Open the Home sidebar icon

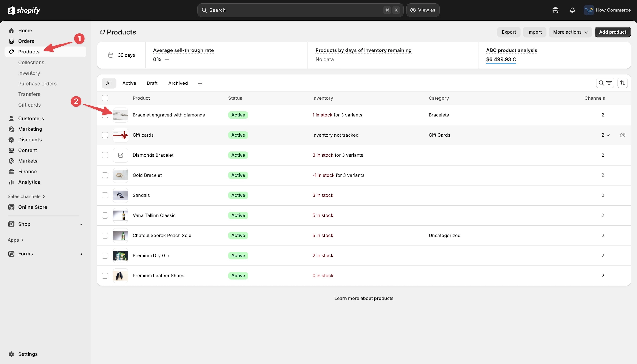(11, 30)
